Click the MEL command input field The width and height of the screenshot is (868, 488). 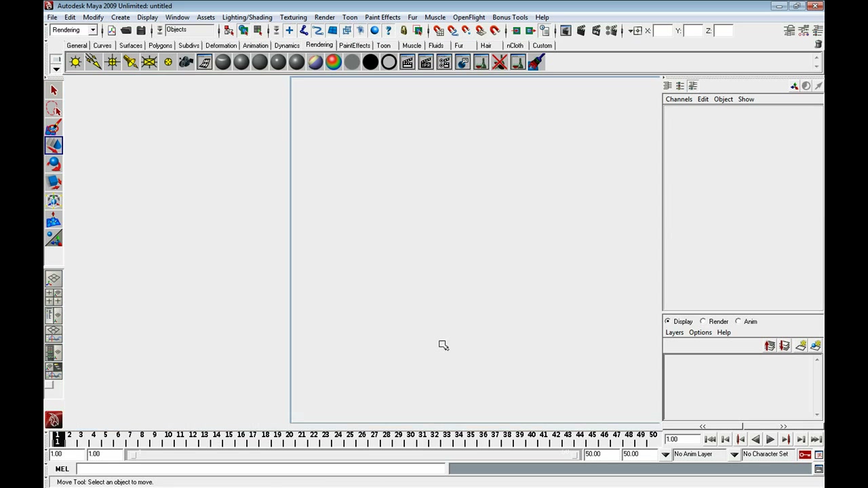coord(261,468)
